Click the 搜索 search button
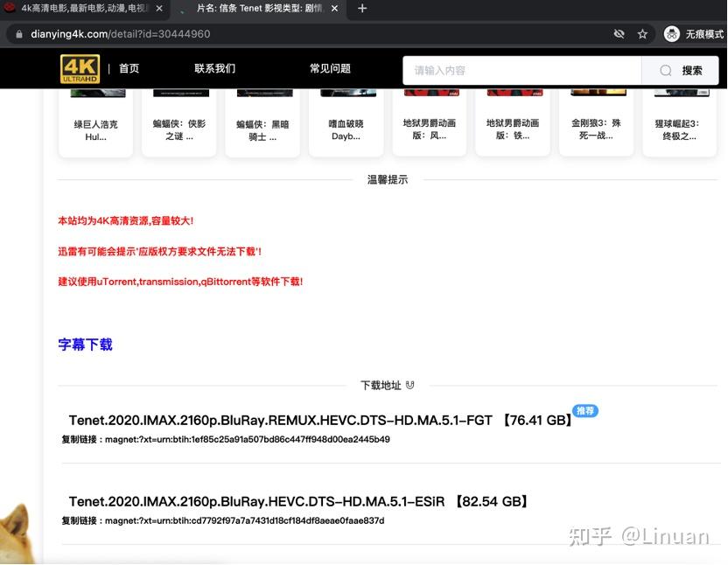 [x=680, y=70]
